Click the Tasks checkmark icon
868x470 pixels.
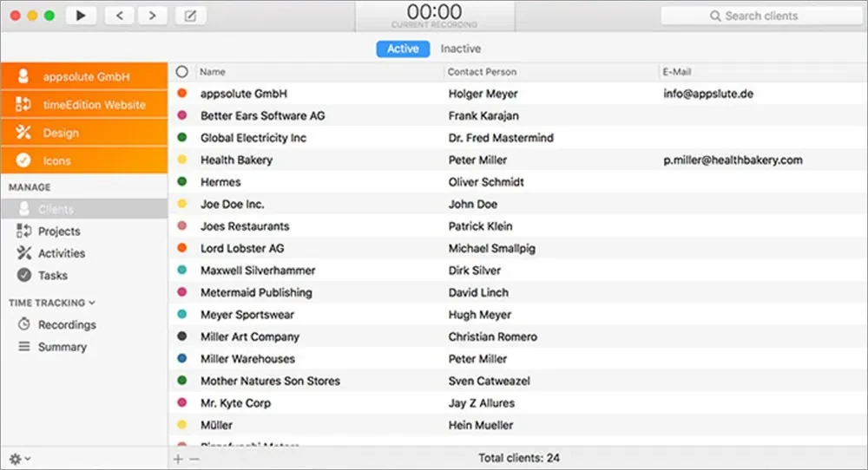pyautogui.click(x=24, y=275)
